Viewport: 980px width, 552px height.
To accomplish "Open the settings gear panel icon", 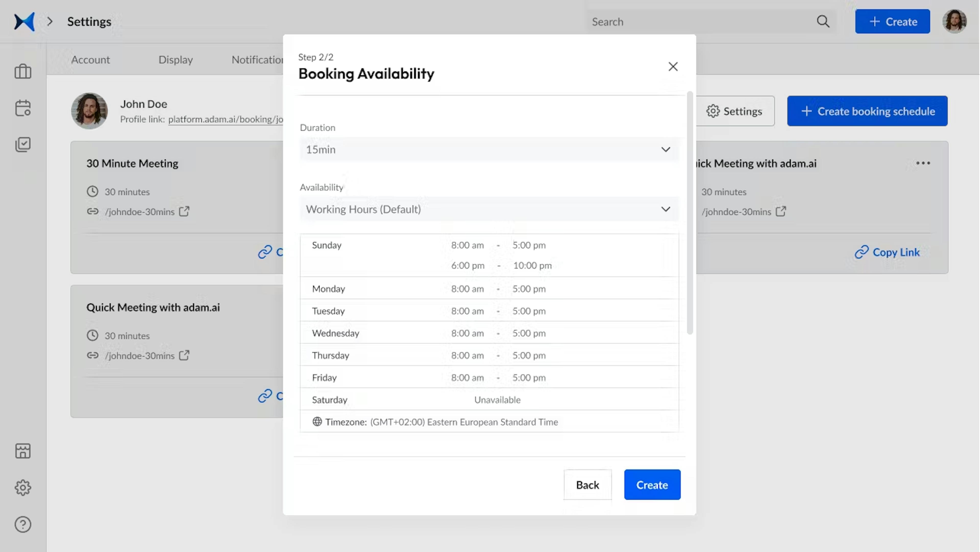I will coord(23,487).
